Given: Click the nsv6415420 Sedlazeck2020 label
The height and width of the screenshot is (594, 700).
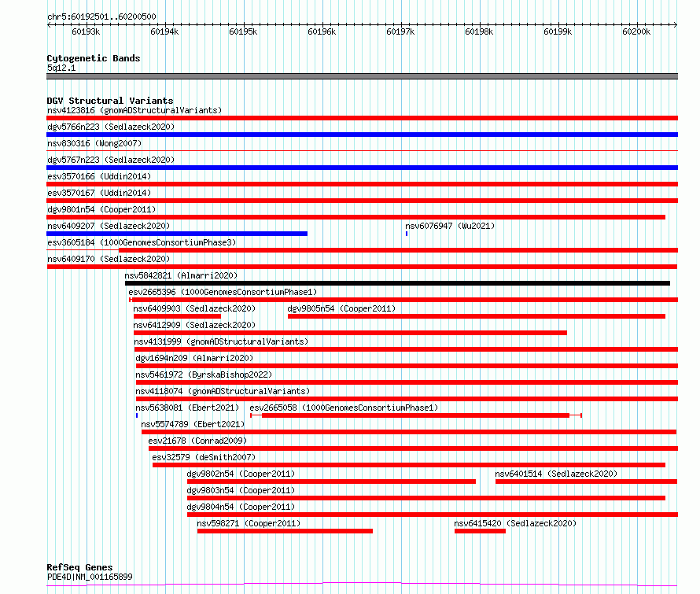Looking at the screenshot, I should pos(515,523).
